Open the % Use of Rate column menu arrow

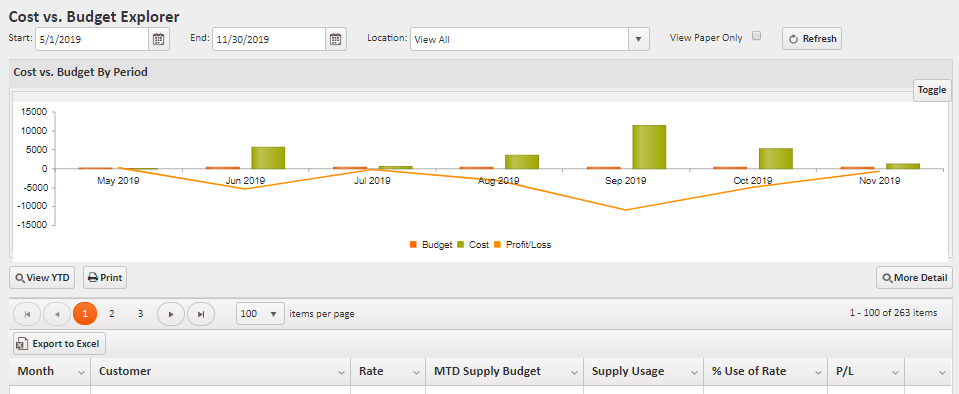tap(818, 372)
